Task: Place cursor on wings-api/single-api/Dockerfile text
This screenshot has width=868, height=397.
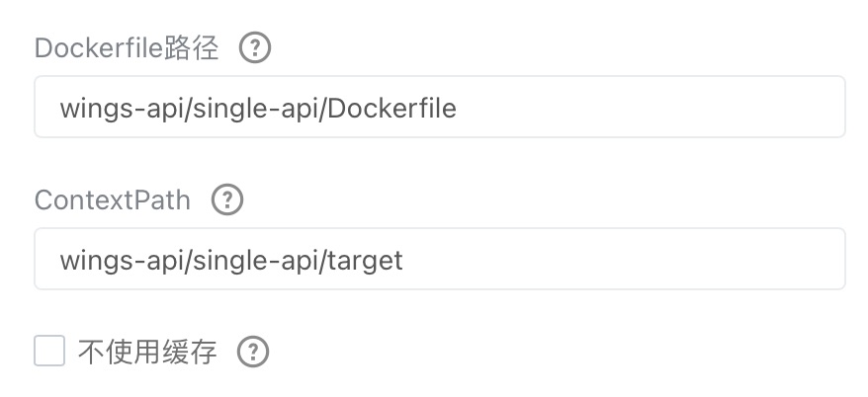Action: [x=258, y=108]
